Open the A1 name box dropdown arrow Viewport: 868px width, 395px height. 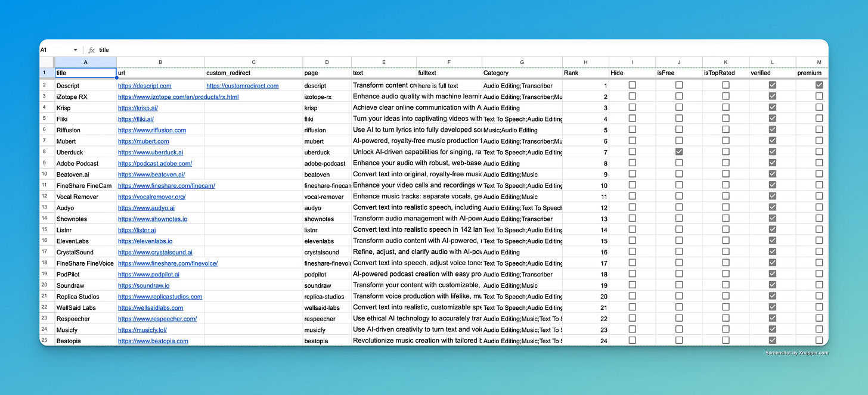(x=75, y=50)
